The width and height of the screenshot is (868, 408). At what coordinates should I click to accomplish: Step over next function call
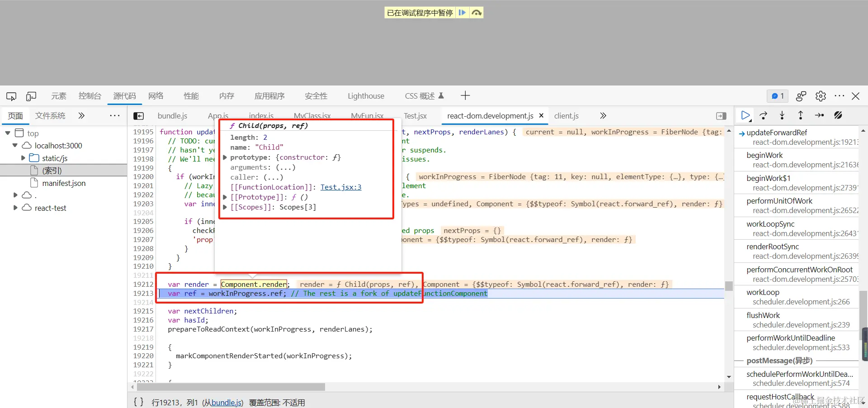pos(764,115)
